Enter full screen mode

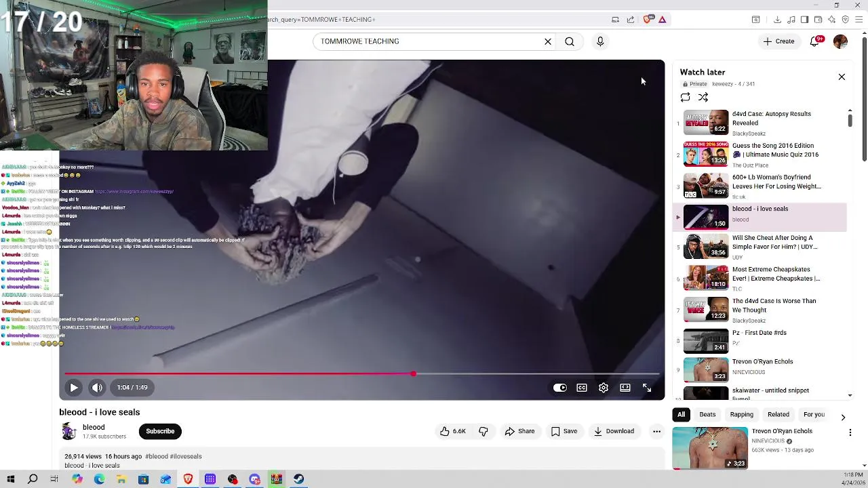pyautogui.click(x=647, y=388)
